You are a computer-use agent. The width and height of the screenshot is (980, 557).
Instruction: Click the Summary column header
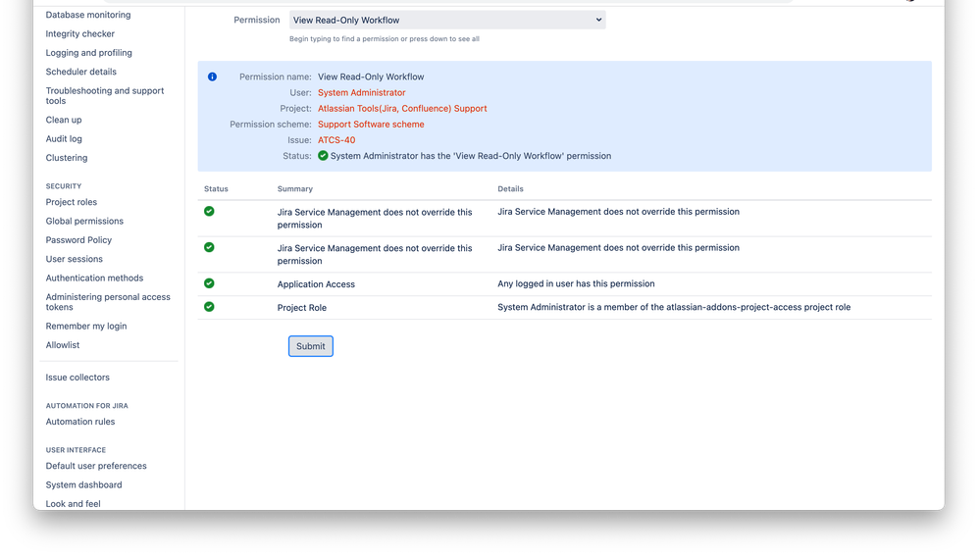point(295,188)
